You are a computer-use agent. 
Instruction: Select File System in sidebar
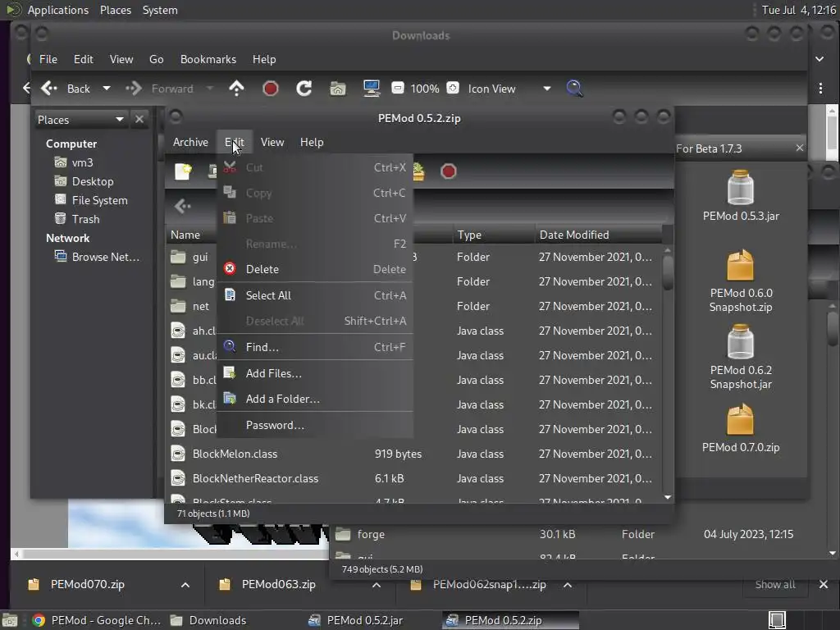[x=99, y=200]
